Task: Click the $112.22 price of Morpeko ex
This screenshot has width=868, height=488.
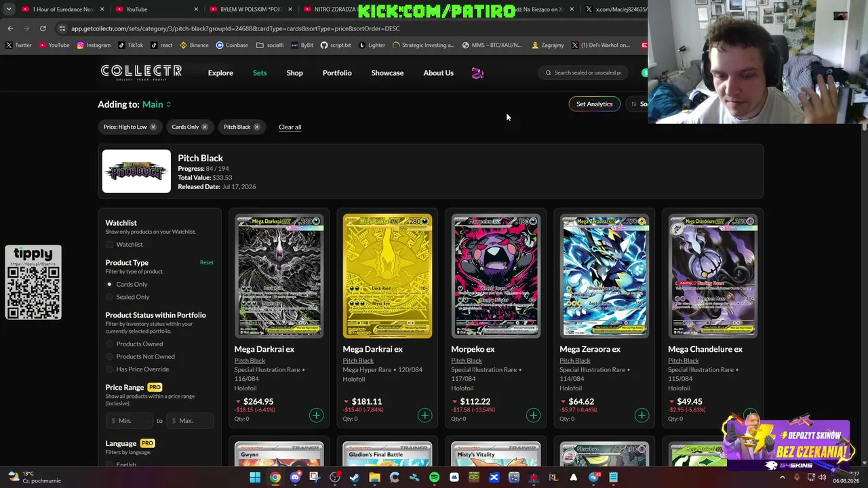Action: (475, 401)
